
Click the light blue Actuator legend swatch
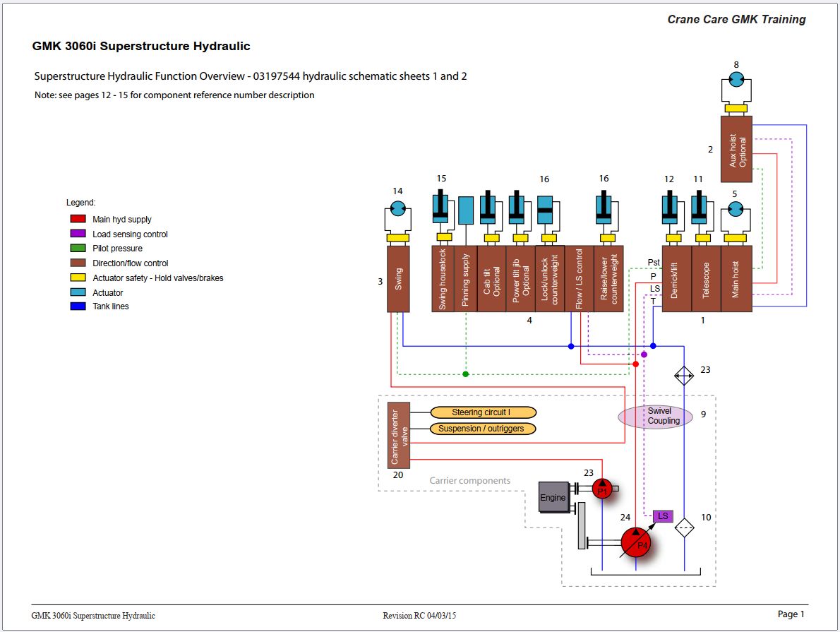pyautogui.click(x=78, y=292)
